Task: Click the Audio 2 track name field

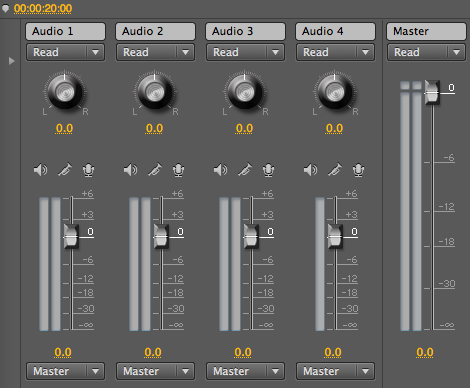Action: [155, 31]
